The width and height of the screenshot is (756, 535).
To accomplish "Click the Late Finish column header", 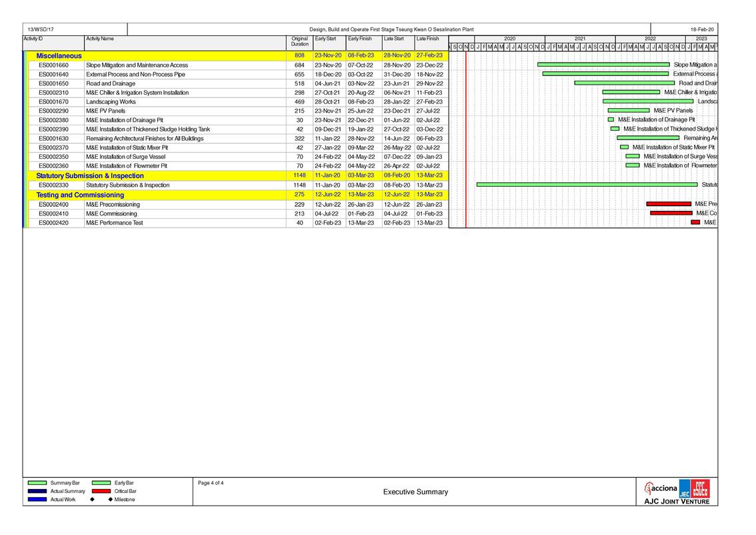I will point(428,39).
